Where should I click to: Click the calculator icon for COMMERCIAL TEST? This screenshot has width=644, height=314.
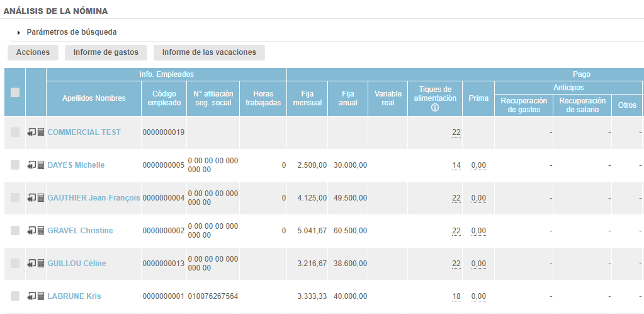(41, 132)
